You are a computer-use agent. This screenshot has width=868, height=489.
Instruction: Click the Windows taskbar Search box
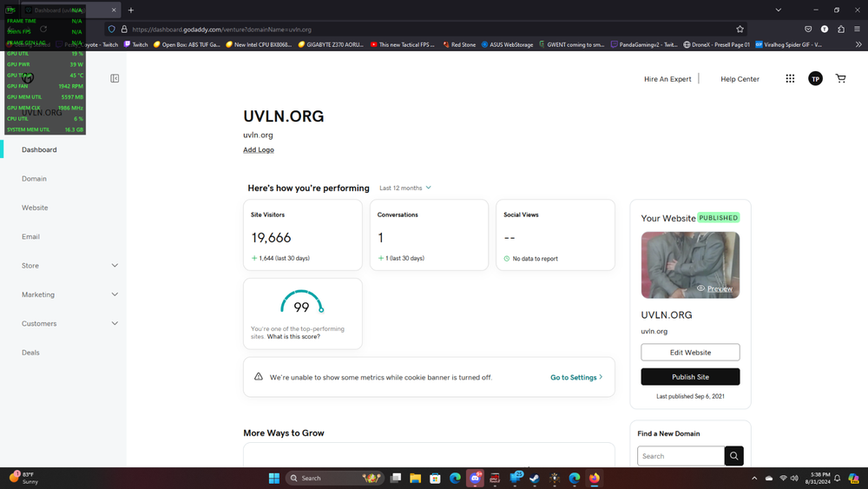335,478
